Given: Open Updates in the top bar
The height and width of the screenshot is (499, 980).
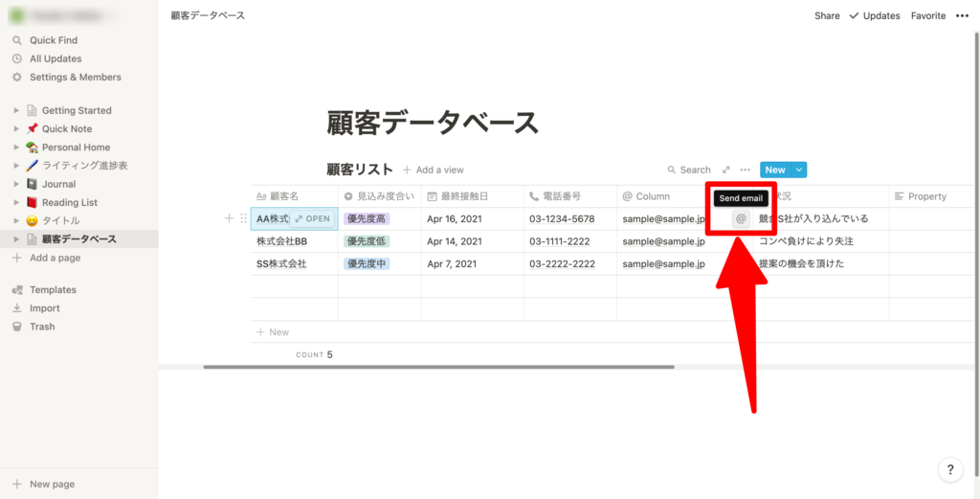Looking at the screenshot, I should click(874, 15).
